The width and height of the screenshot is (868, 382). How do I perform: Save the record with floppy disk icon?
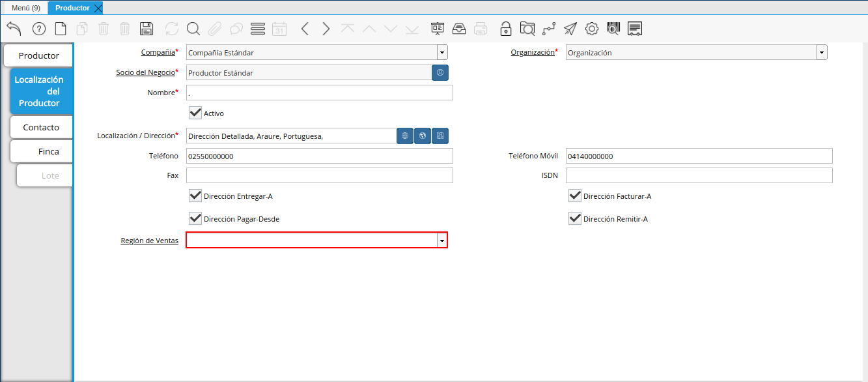[x=147, y=29]
